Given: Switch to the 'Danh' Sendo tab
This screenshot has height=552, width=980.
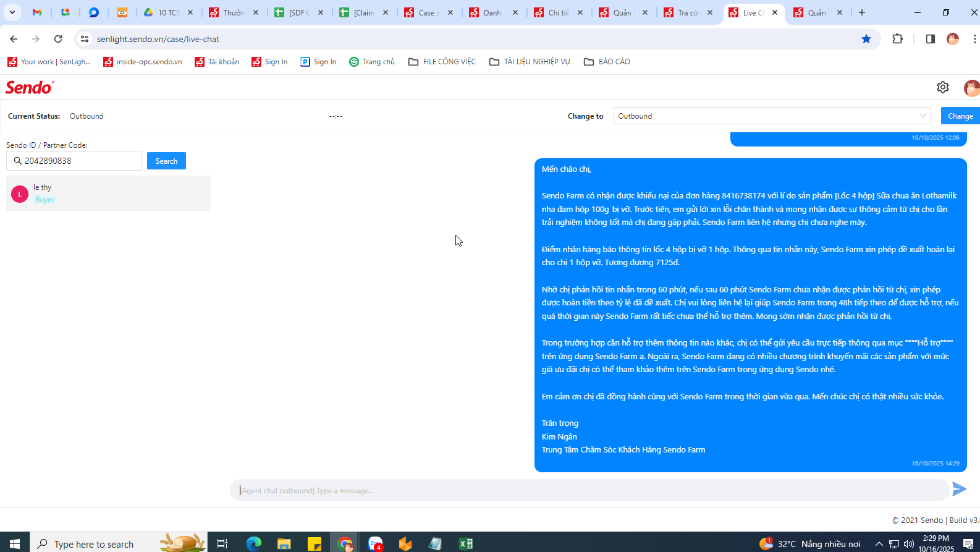Looking at the screenshot, I should click(x=493, y=12).
